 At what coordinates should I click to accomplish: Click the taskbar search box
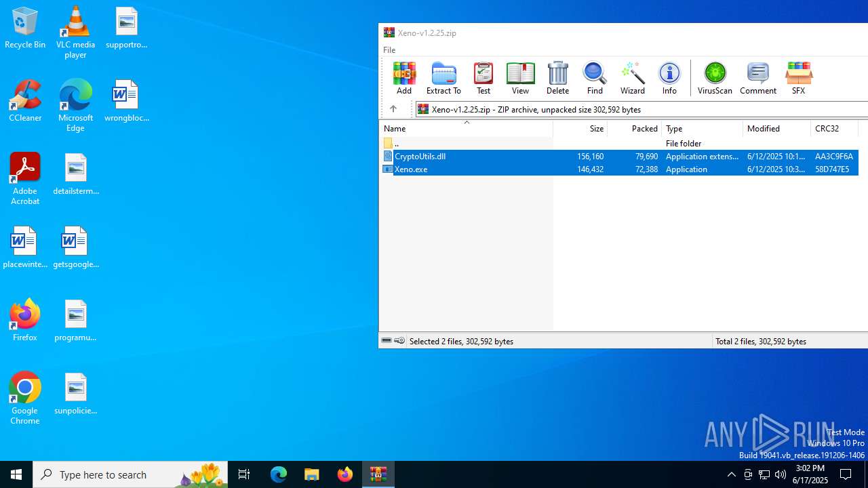point(130,474)
